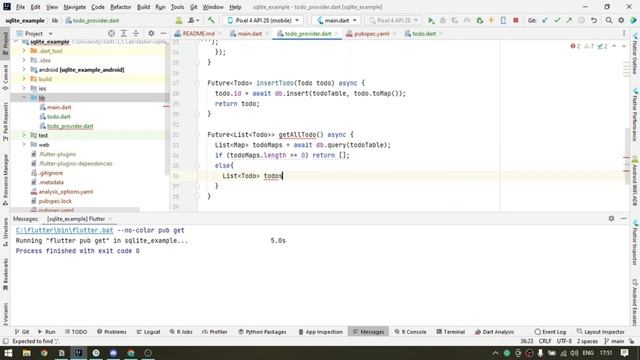640x360 pixels.
Task: Switch to pubspec.yaml editor tab
Action: (371, 33)
